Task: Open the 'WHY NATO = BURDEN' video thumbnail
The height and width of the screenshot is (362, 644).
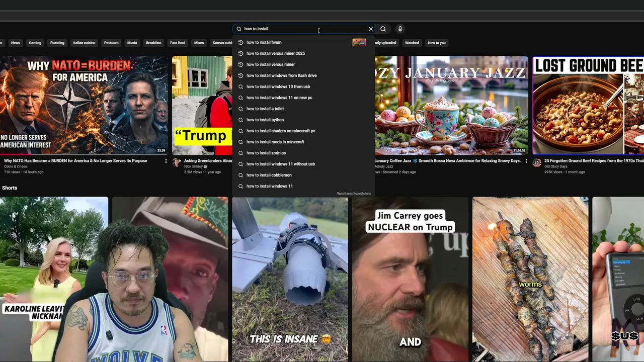Action: pyautogui.click(x=84, y=105)
